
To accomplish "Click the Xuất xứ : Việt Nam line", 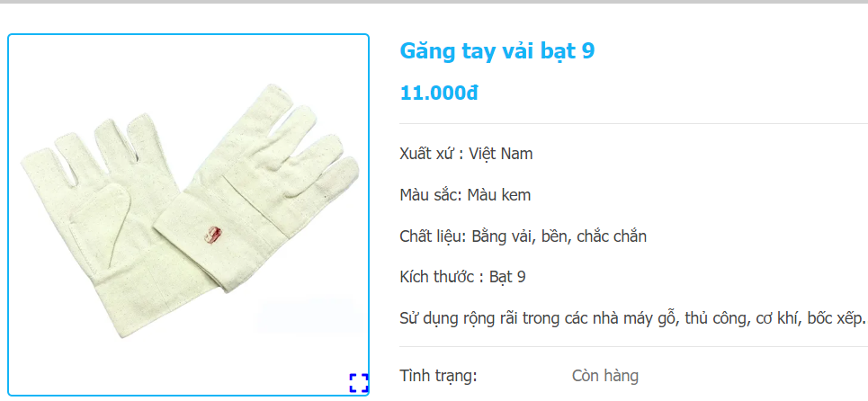I will pos(466,153).
